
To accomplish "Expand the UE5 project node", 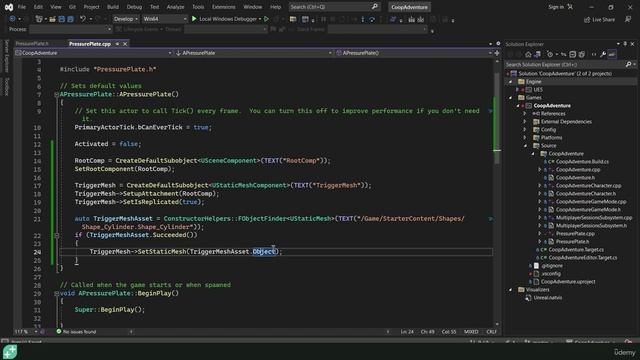I will pos(518,89).
